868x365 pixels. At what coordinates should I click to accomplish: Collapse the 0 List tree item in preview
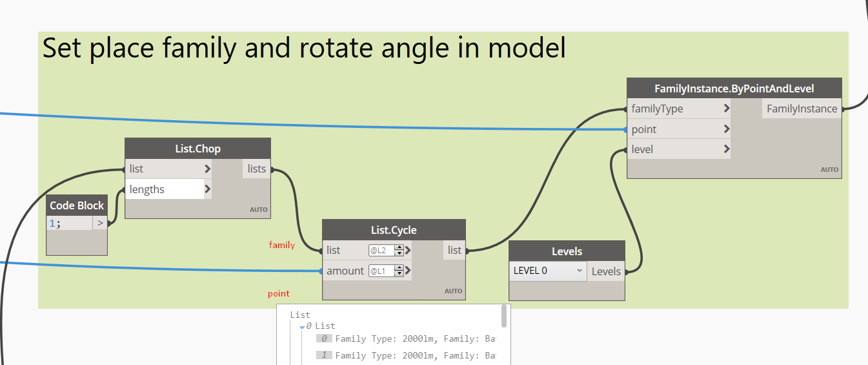point(302,327)
